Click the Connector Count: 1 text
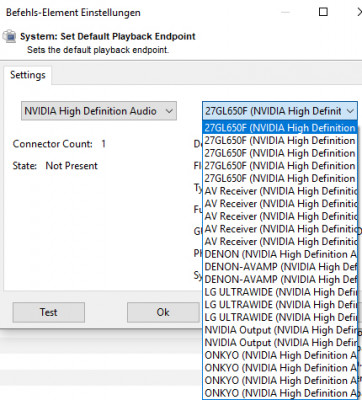Viewport: 362px width, 400px height. (59, 144)
